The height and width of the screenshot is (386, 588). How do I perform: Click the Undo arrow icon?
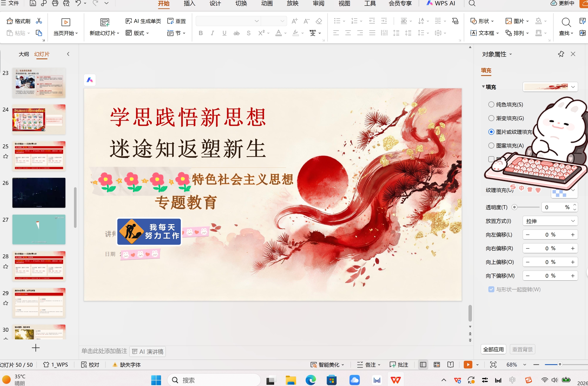click(78, 3)
